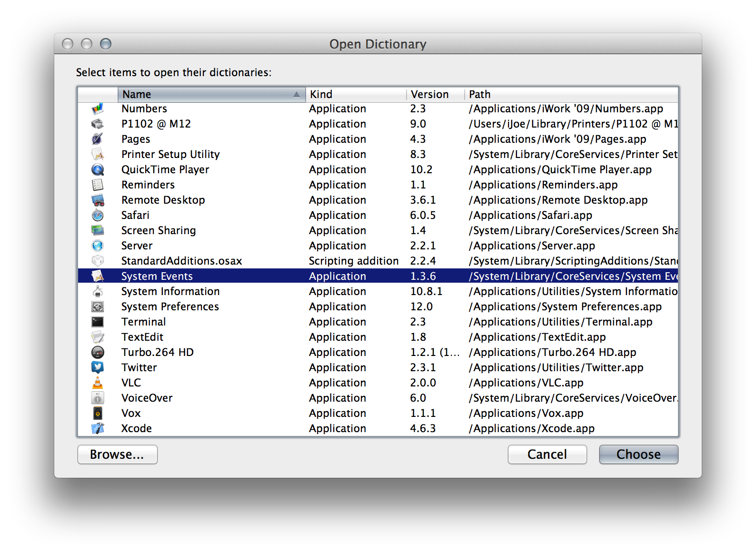Viewport: 756px width, 553px height.
Task: Select QuickTime Player in the list
Action: tap(165, 169)
